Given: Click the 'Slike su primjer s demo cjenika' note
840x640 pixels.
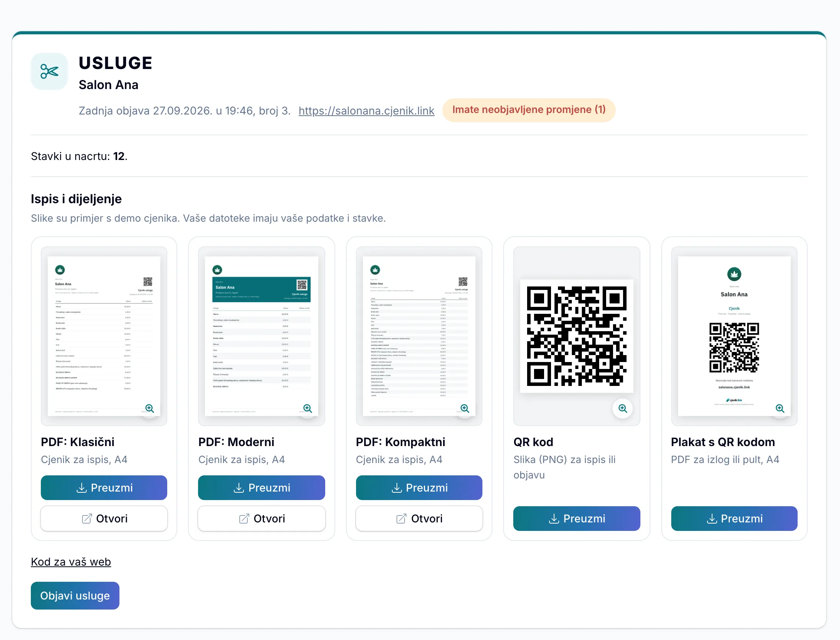Looking at the screenshot, I should (x=208, y=218).
